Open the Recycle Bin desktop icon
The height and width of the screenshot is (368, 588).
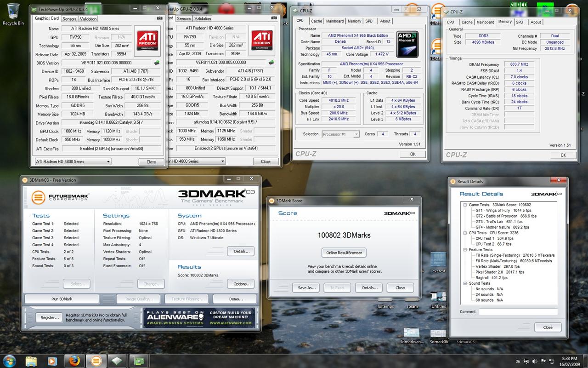click(13, 14)
